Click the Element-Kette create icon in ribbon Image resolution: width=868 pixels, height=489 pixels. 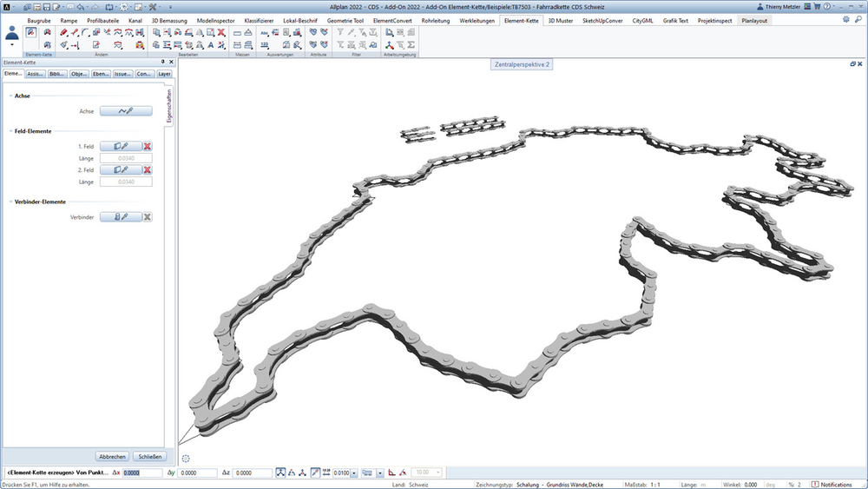coord(31,33)
